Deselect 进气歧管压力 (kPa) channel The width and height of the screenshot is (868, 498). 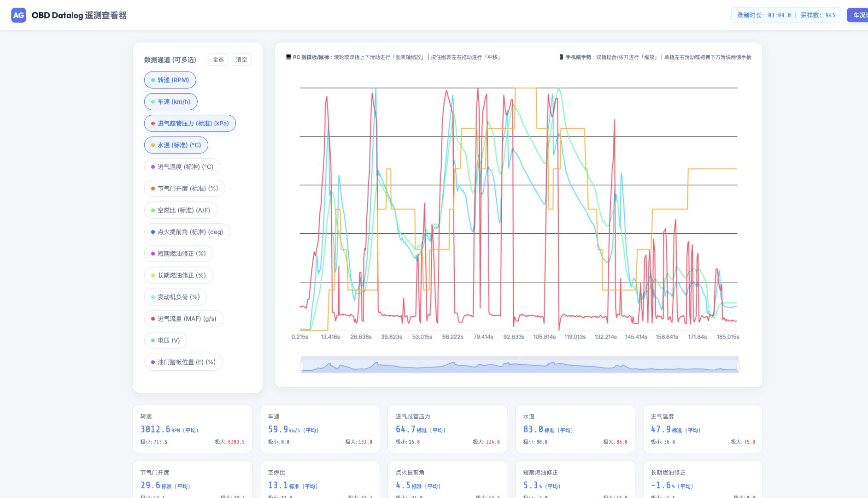point(190,124)
